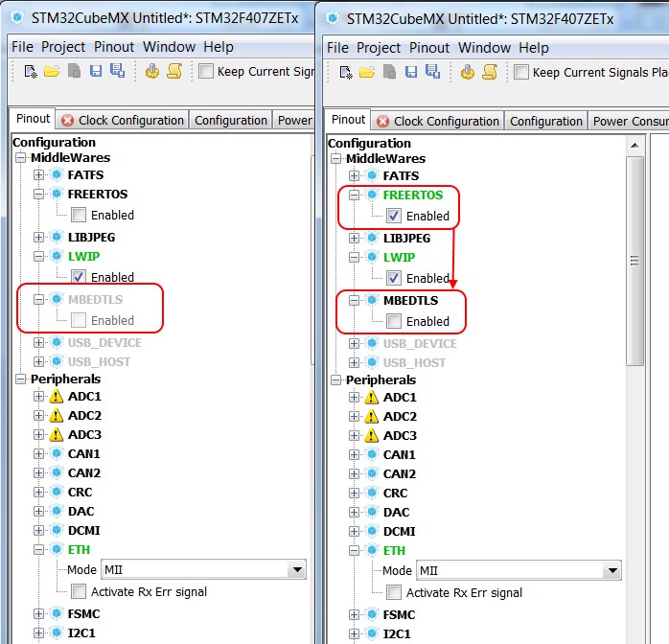Open File menu in left window

click(x=22, y=47)
